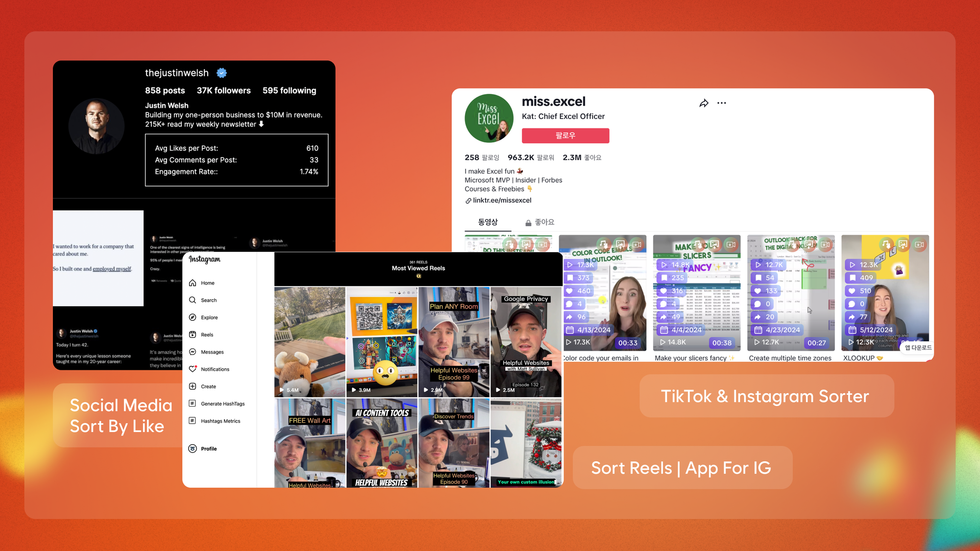Click the Create plus icon

point(193,386)
